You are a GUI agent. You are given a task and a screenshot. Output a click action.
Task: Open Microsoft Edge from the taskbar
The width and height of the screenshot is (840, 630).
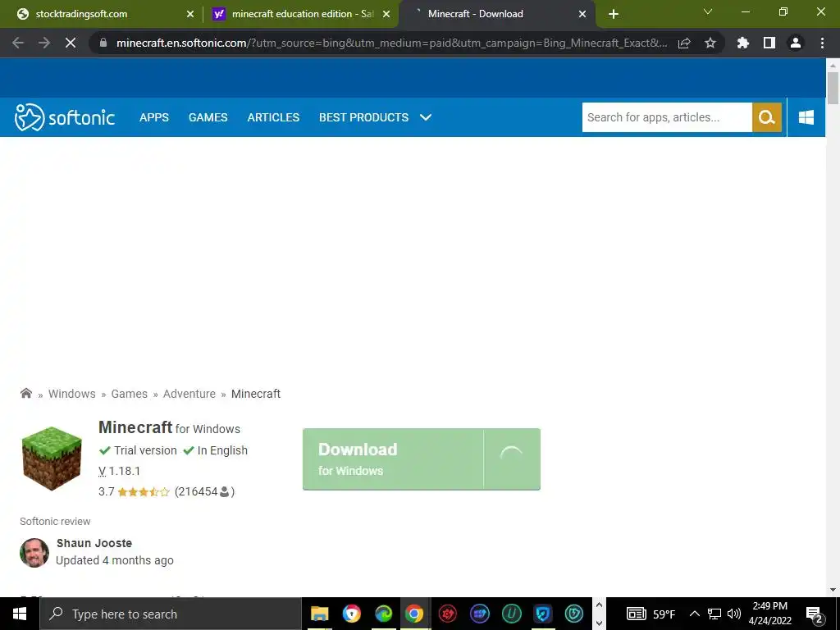click(384, 614)
